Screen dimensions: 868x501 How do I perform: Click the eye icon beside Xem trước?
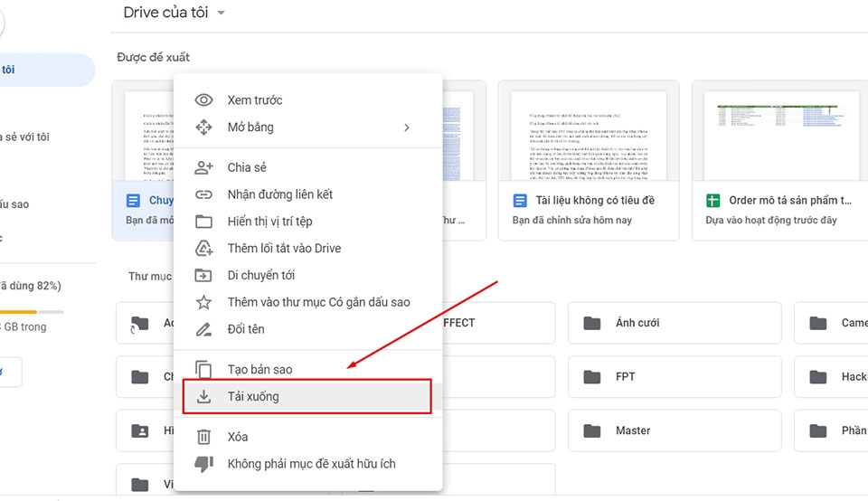pos(203,100)
